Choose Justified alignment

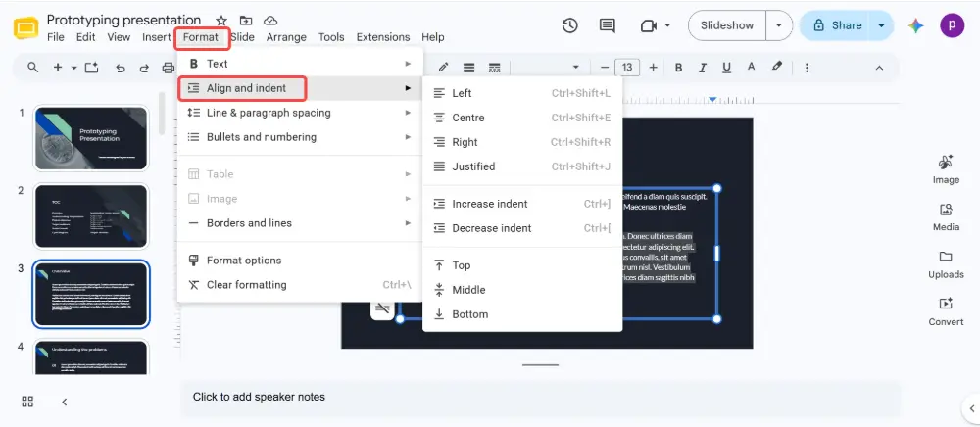point(522,166)
